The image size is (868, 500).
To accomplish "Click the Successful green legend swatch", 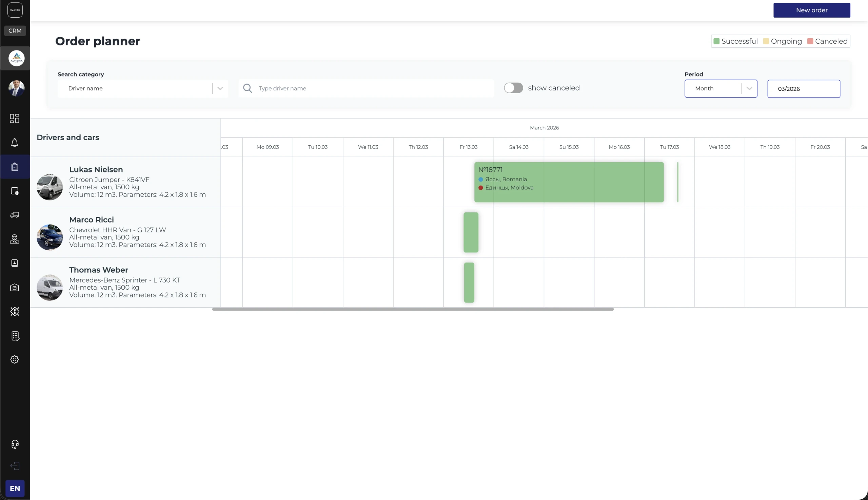I will point(716,41).
